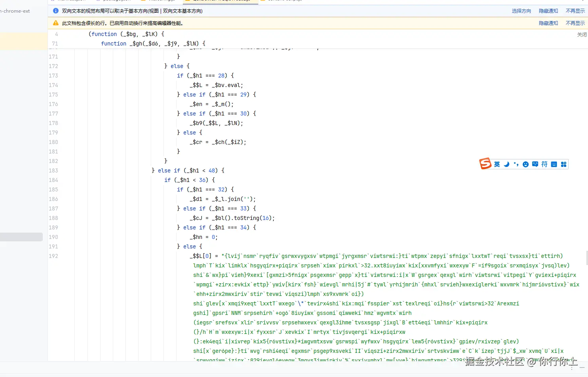Image resolution: width=588 pixels, height=377 pixels.
Task: Click 隐藏通知 in the blue bidirectional banner
Action: (x=548, y=11)
